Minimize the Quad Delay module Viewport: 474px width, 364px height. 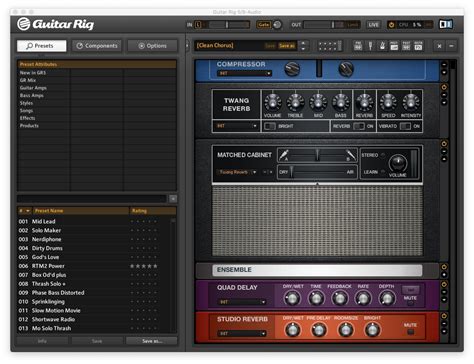coord(444,292)
